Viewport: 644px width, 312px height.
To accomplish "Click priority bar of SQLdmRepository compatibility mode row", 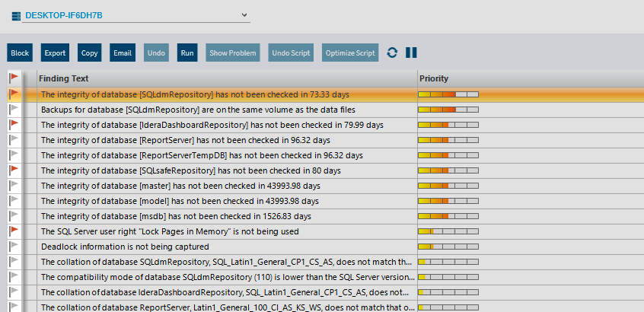I will pyautogui.click(x=448, y=277).
